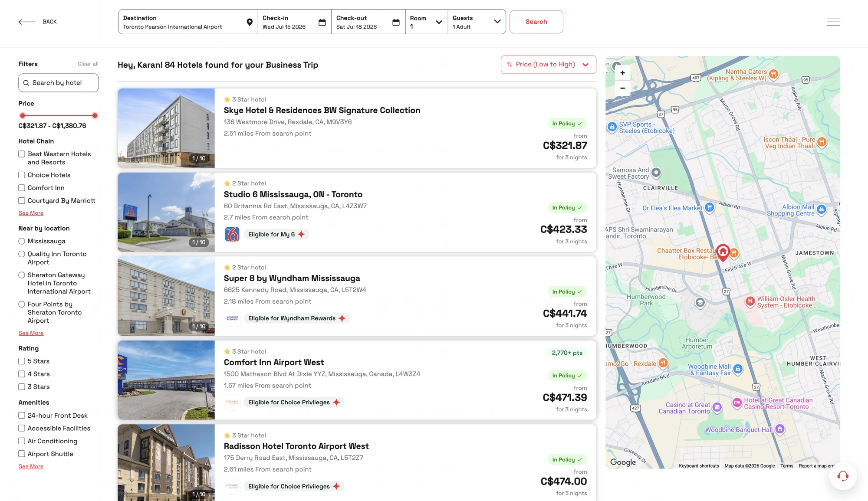Select Sheraton Gateway Hotel location radio
This screenshot has width=868, height=501.
pos(22,275)
